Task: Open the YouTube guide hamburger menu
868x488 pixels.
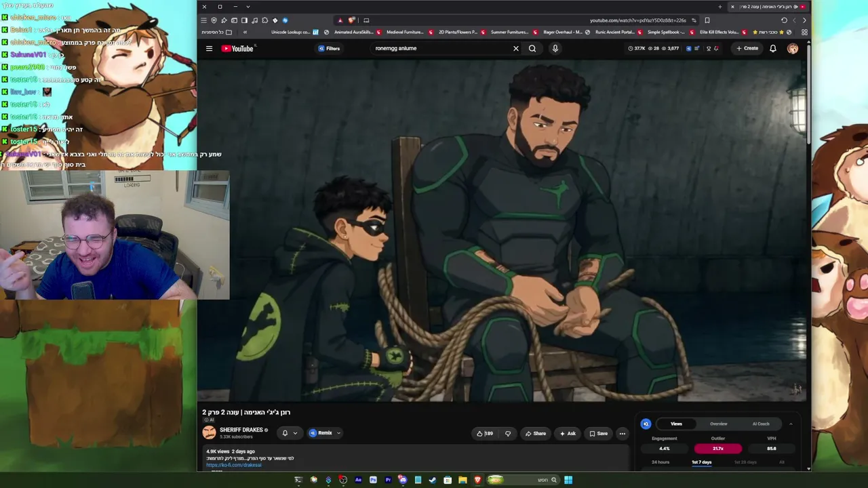Action: tap(209, 48)
